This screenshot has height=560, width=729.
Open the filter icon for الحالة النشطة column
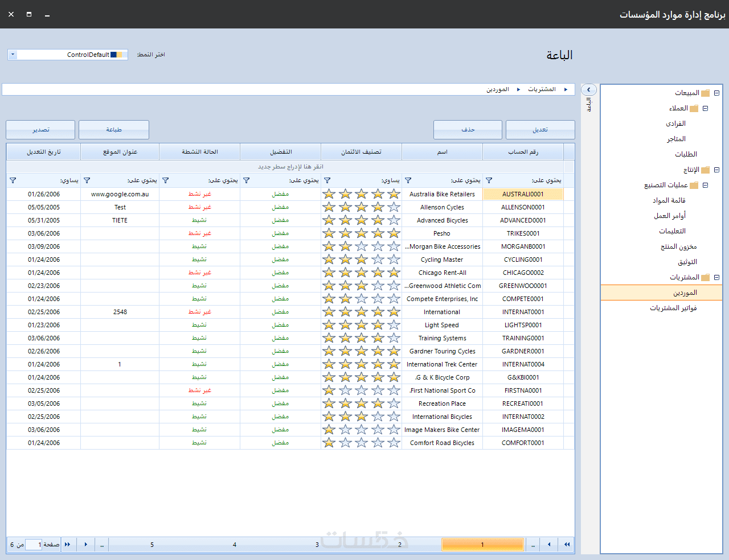(165, 180)
